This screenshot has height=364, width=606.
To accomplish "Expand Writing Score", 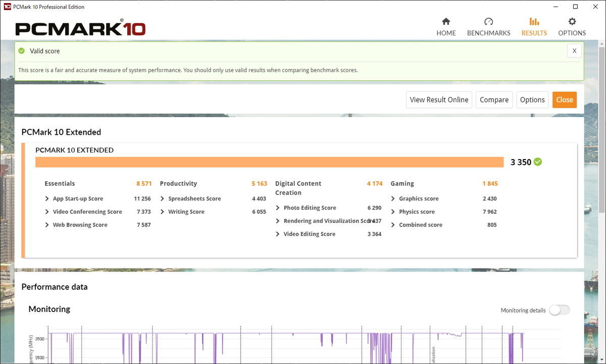I will point(163,212).
